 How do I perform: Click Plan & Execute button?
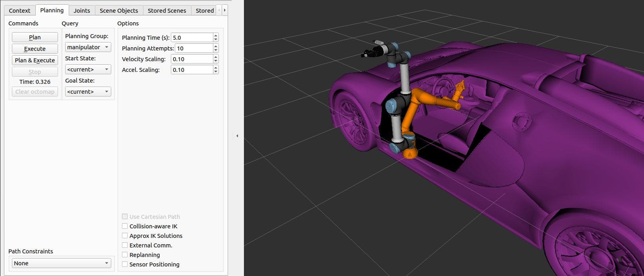pos(35,60)
